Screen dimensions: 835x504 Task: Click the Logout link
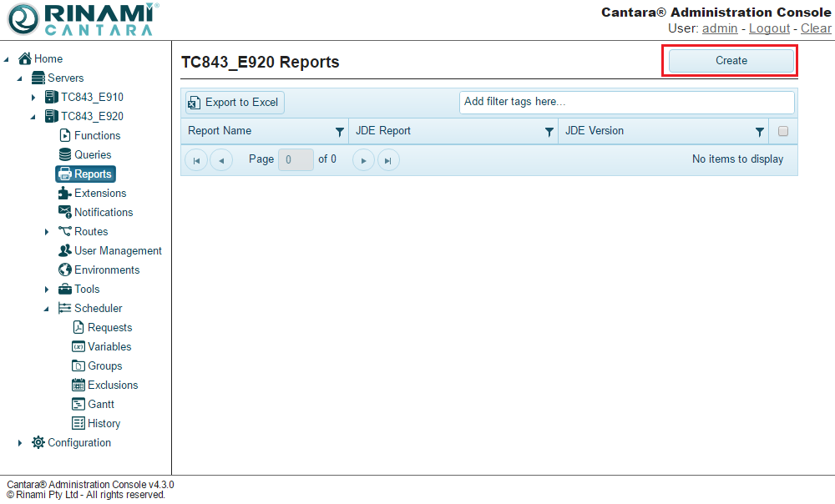coord(769,28)
